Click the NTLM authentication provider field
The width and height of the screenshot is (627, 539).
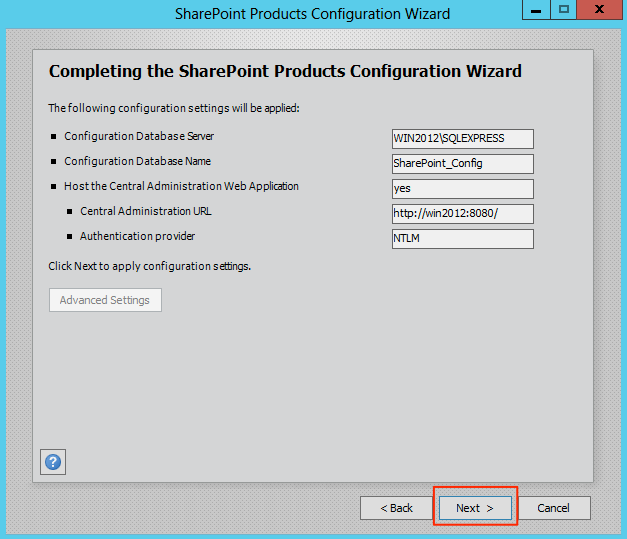point(463,239)
